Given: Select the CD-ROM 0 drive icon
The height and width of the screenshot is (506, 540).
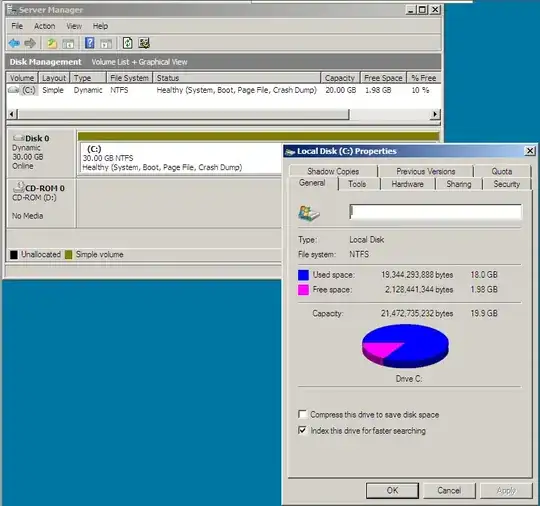Looking at the screenshot, I should coord(18,187).
